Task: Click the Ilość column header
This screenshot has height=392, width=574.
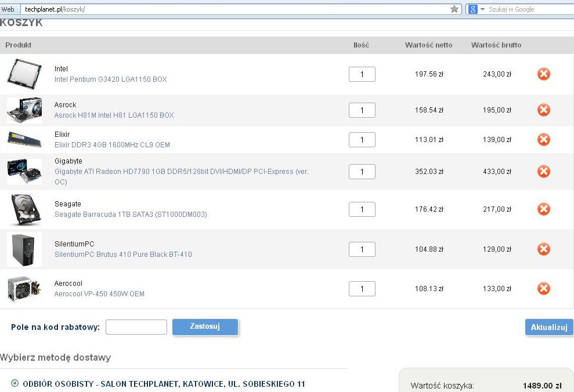Action: click(362, 45)
